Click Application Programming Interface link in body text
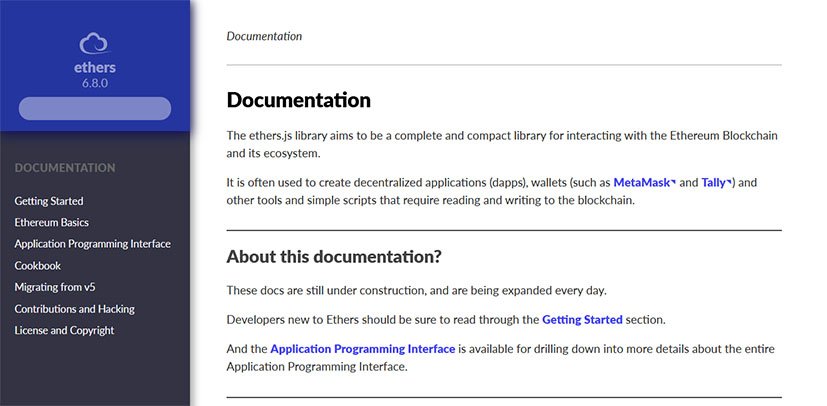 [362, 349]
